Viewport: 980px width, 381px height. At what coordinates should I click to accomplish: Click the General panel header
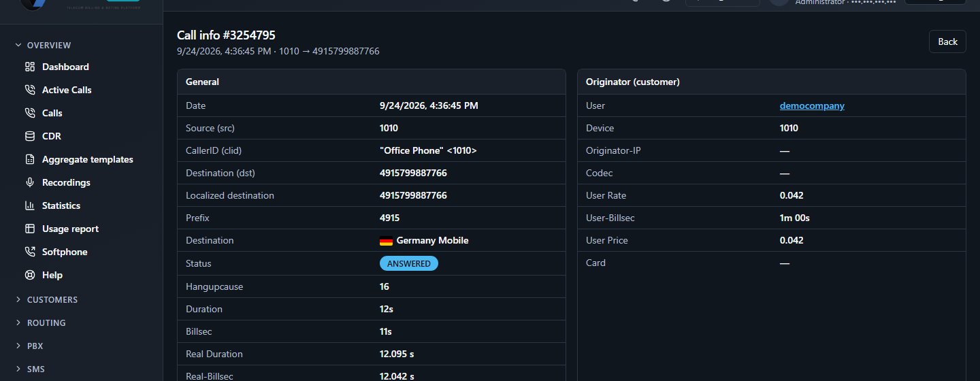tap(372, 82)
